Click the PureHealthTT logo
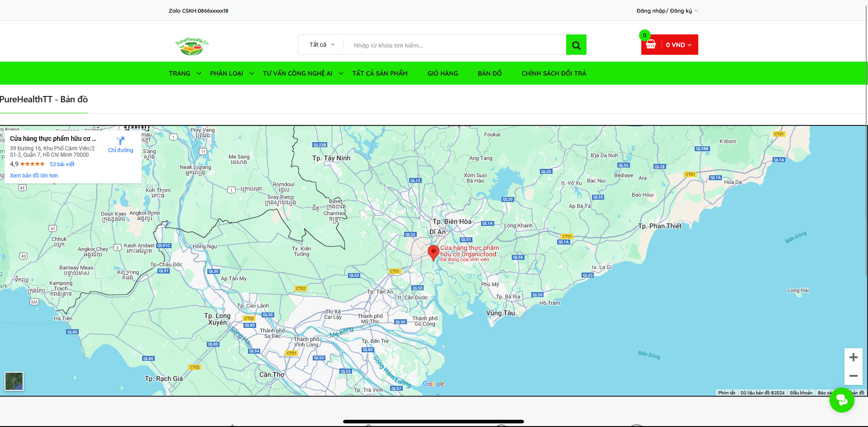The width and height of the screenshot is (868, 427). (x=192, y=46)
